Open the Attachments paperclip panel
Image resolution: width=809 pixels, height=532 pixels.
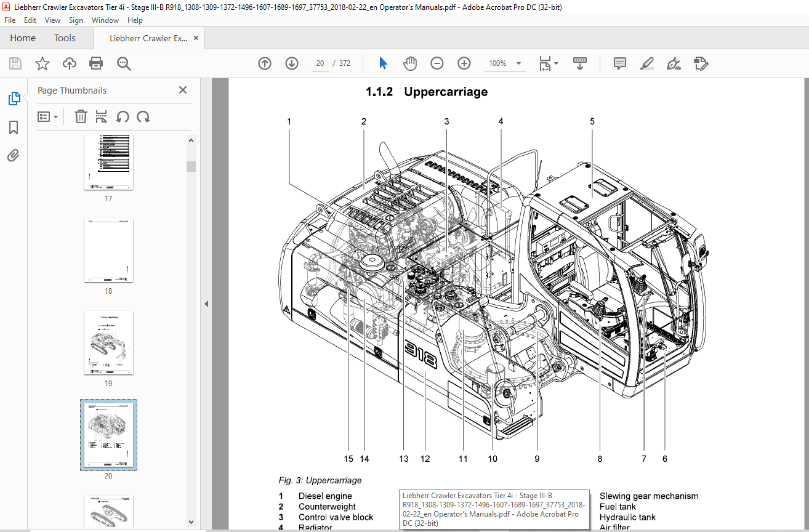pos(14,156)
